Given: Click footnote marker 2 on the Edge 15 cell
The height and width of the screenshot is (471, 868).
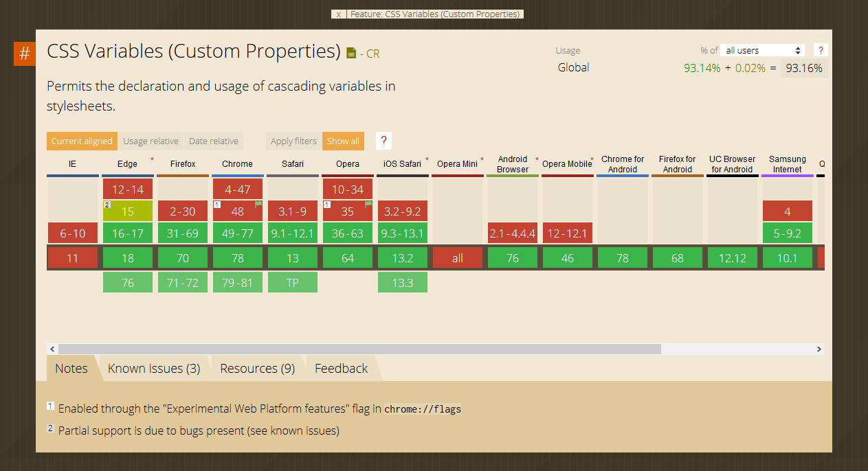Looking at the screenshot, I should tap(107, 203).
